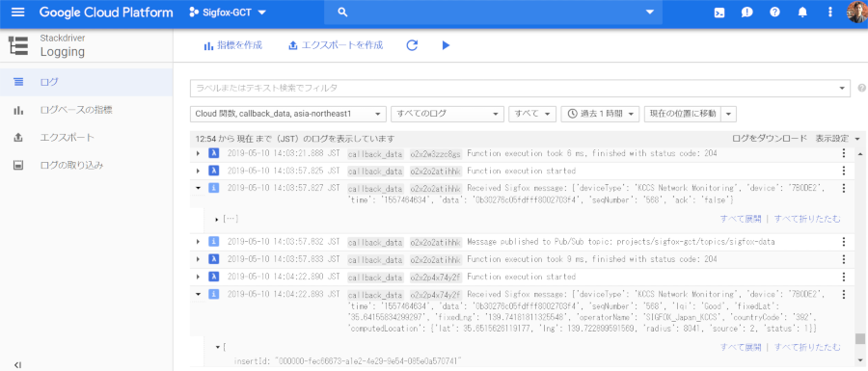
Task: Expand the 14:03:57.833 log entry
Action: (x=198, y=259)
